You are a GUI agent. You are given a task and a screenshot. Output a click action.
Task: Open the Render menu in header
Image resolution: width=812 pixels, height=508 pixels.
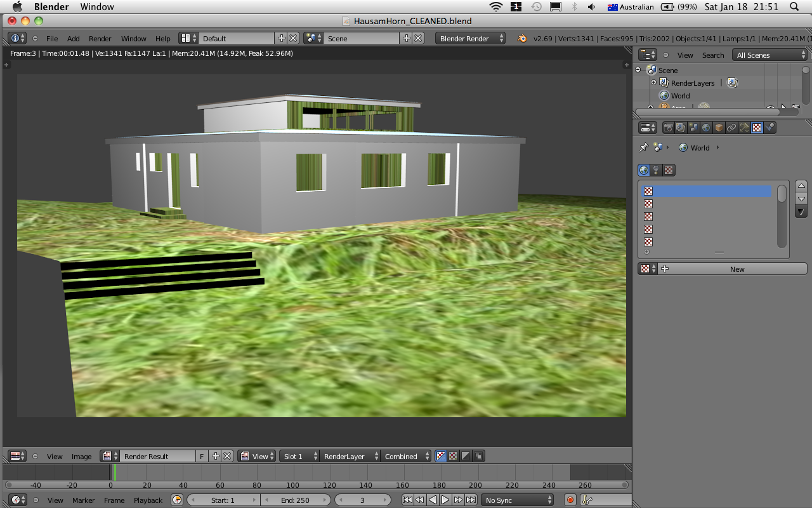(x=100, y=39)
